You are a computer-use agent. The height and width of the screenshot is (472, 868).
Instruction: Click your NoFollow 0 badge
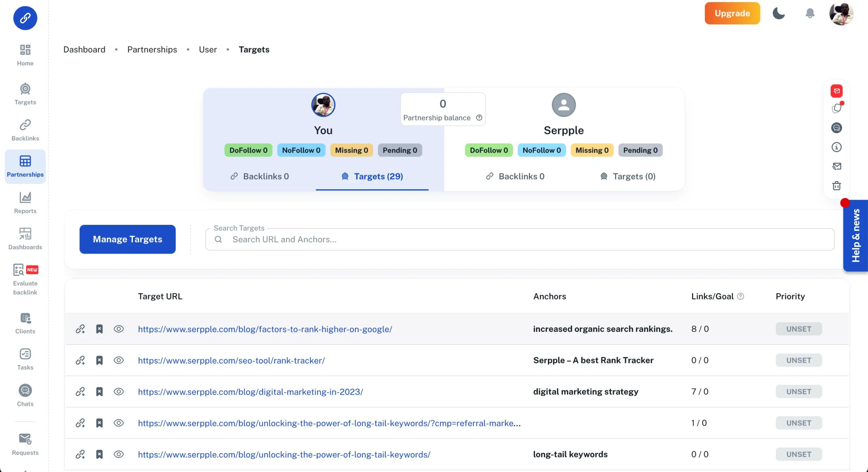[x=301, y=150]
